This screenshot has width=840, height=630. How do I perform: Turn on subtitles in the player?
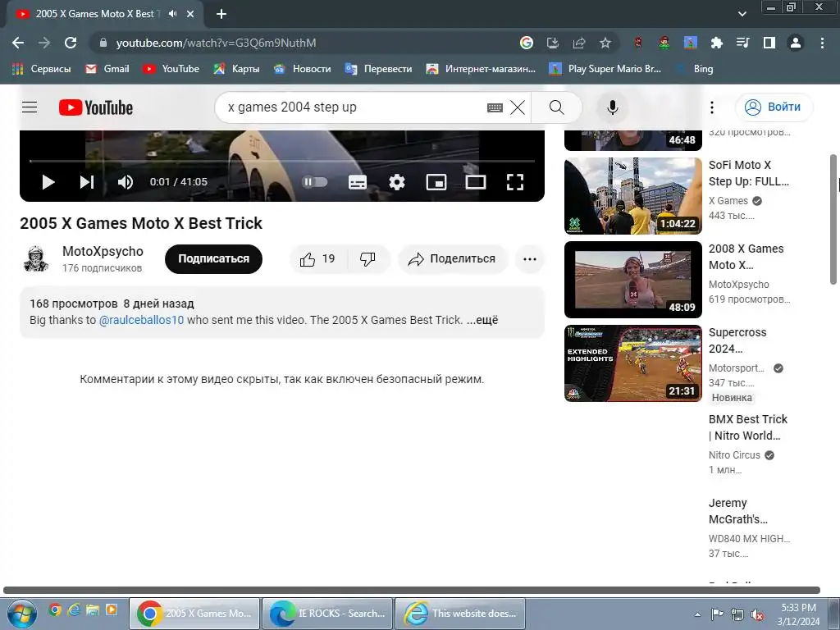[x=358, y=182]
